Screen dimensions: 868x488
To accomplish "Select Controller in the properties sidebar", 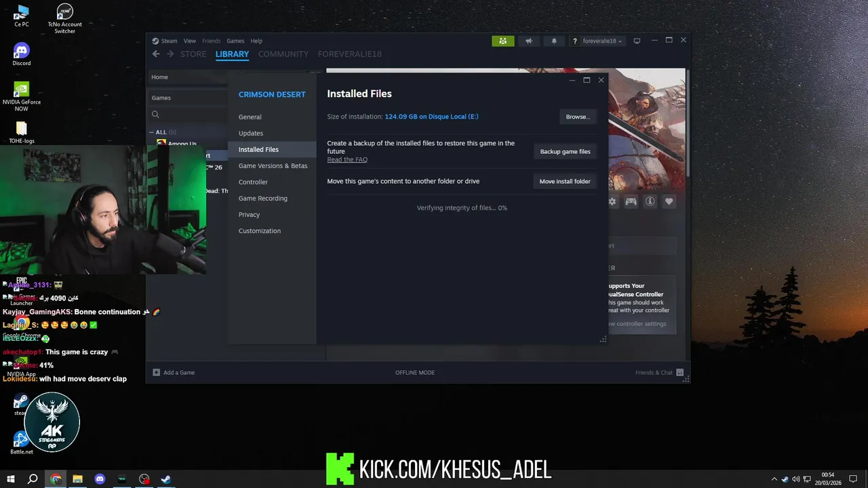I will coord(272,182).
